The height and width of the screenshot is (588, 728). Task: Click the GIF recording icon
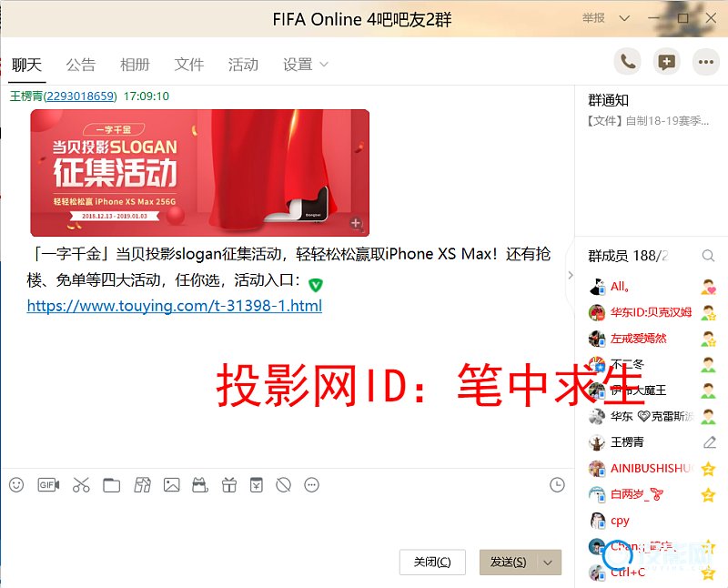48,485
